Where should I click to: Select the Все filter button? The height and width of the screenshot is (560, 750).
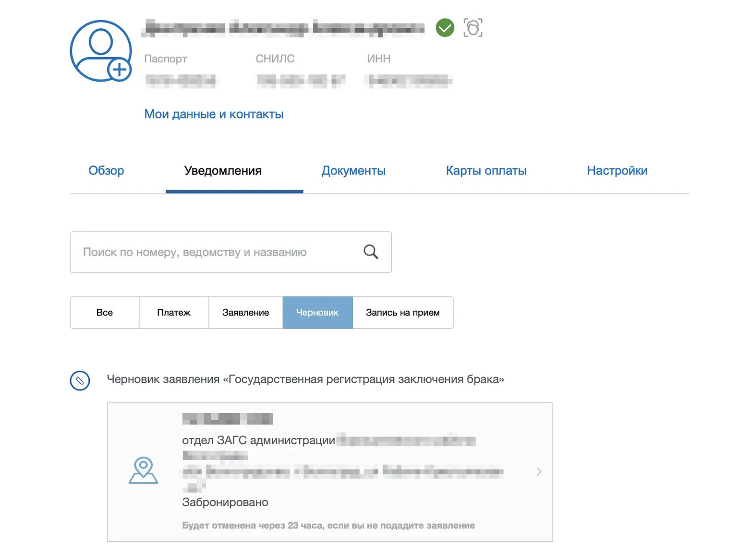[x=105, y=313]
